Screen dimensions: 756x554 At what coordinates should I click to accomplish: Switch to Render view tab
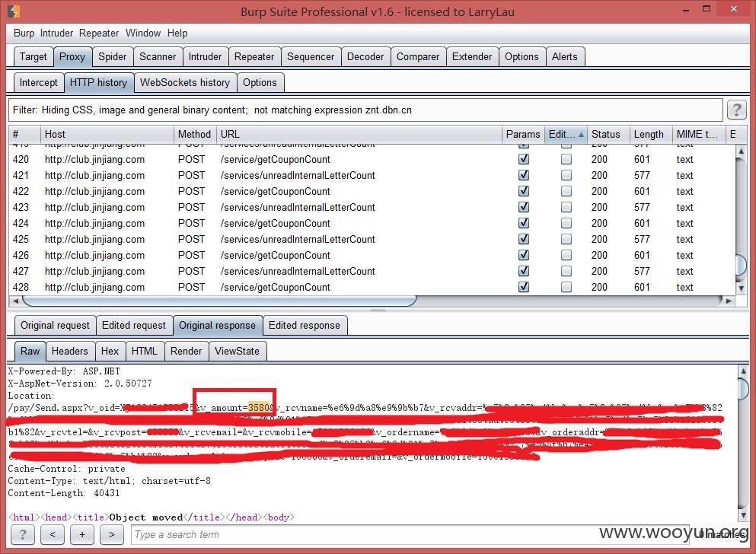186,351
